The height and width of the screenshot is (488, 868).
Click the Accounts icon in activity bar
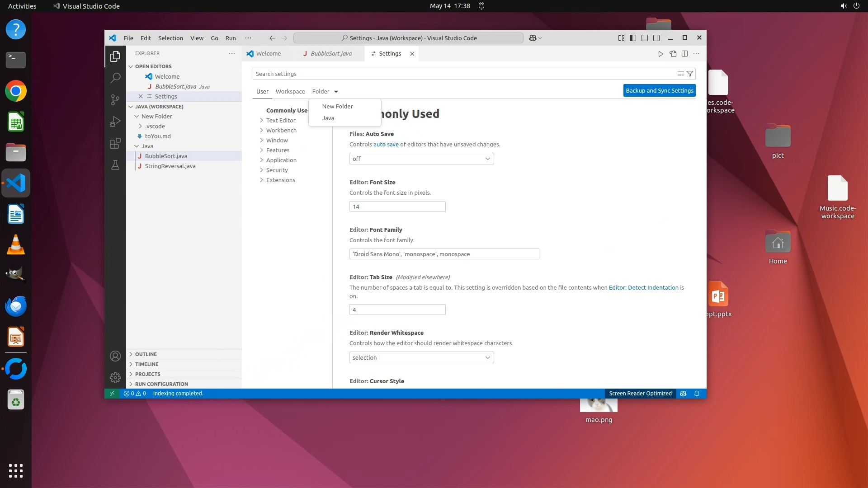click(115, 356)
